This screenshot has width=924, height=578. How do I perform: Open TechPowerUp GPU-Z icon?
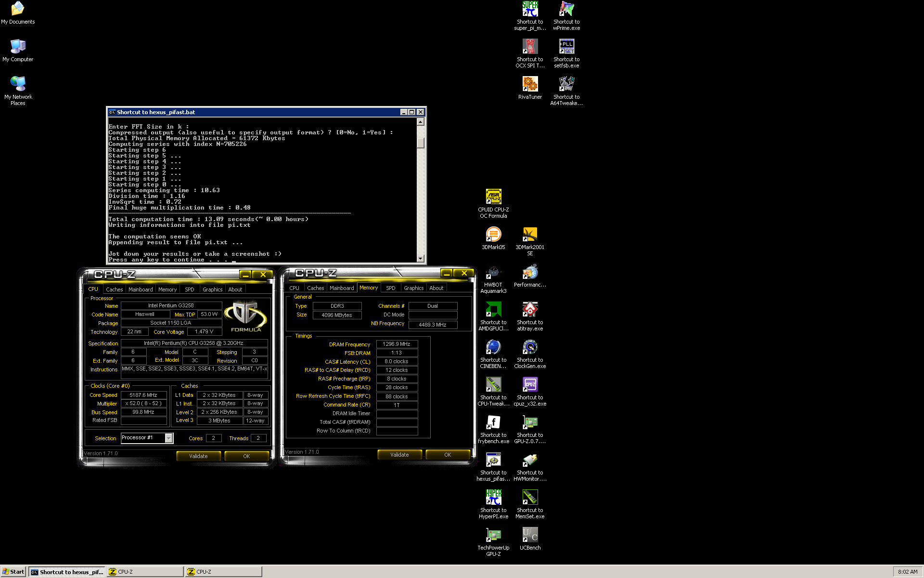pyautogui.click(x=493, y=542)
